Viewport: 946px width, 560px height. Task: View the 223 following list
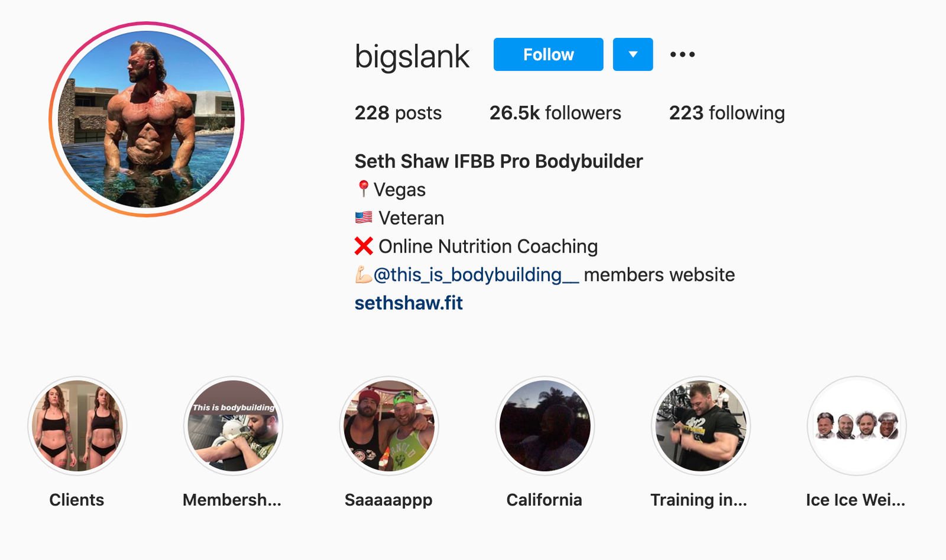pyautogui.click(x=727, y=113)
